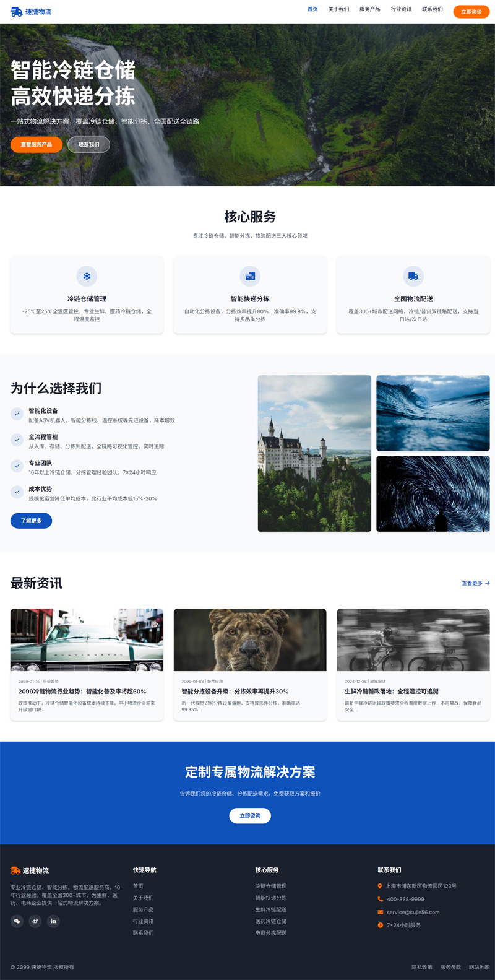This screenshot has height=980, width=495.
Task: Click footer service link 医药冷链仓储
Action: click(x=271, y=921)
